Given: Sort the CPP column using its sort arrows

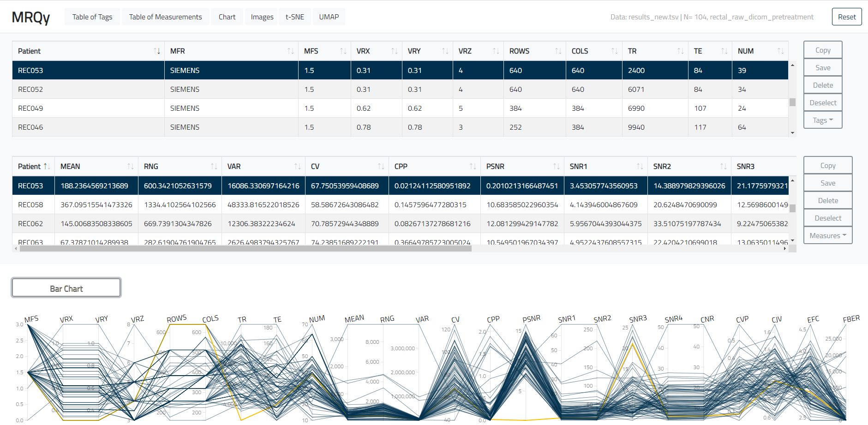Looking at the screenshot, I should (473, 166).
